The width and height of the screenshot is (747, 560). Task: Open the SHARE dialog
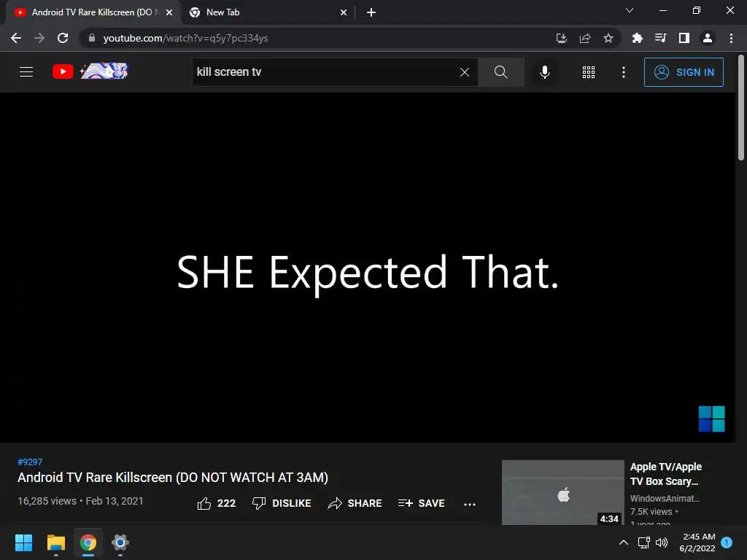(355, 503)
